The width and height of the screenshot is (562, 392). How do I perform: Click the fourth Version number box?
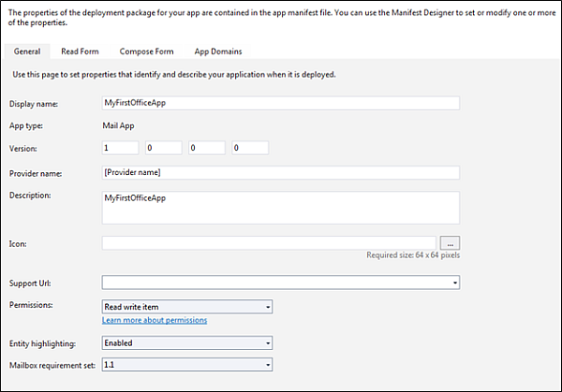click(x=249, y=148)
